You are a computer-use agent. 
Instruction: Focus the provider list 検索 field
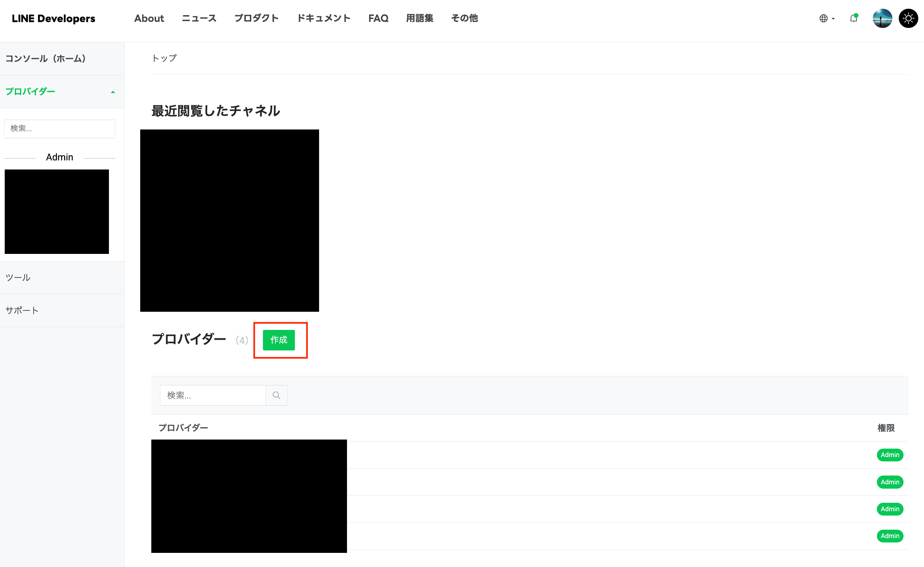point(213,395)
